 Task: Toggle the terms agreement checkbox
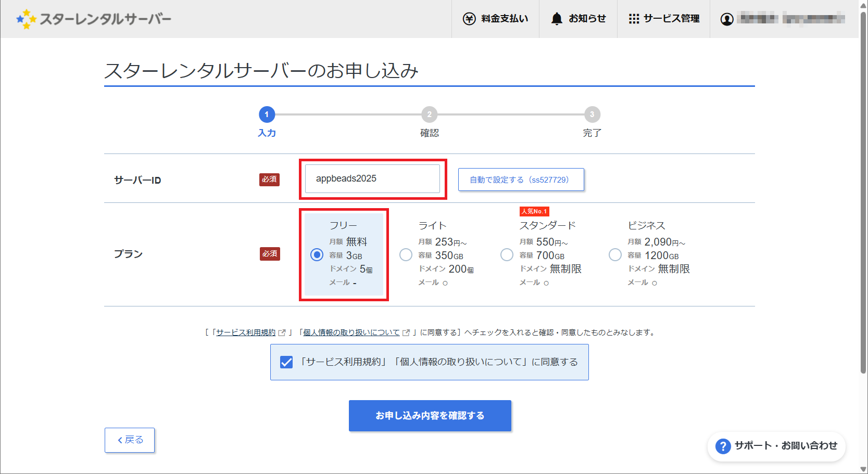286,362
